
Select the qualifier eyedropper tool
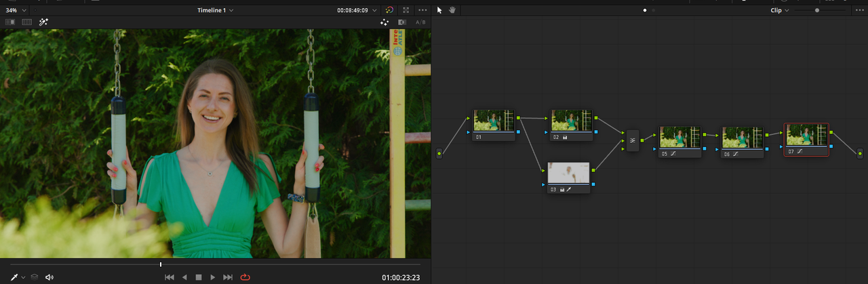pyautogui.click(x=14, y=277)
